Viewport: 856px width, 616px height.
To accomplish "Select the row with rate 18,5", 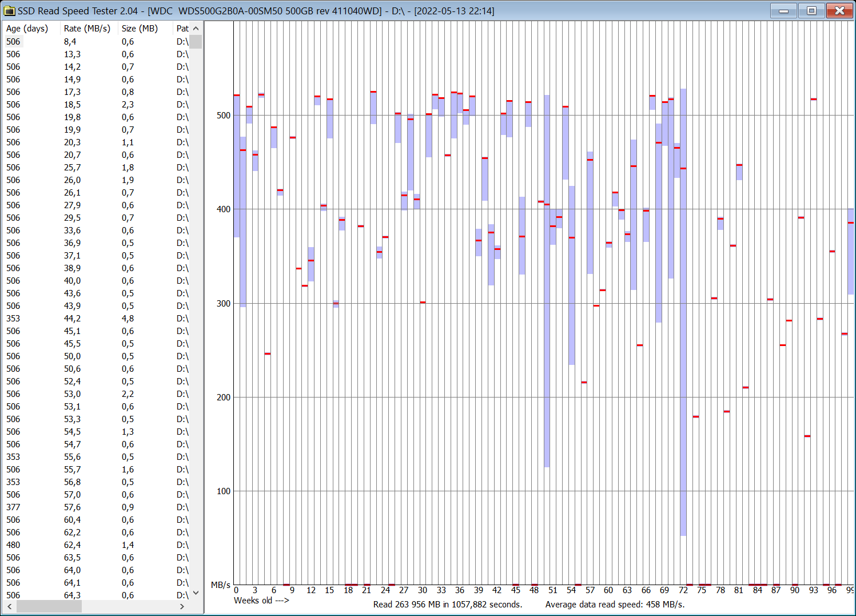I will click(x=97, y=105).
